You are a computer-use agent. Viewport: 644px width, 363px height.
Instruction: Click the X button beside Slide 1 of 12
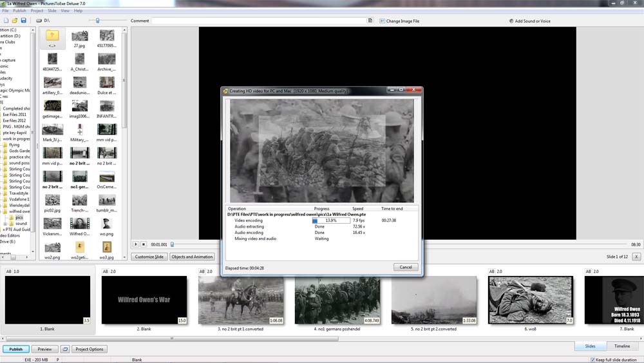click(x=636, y=257)
